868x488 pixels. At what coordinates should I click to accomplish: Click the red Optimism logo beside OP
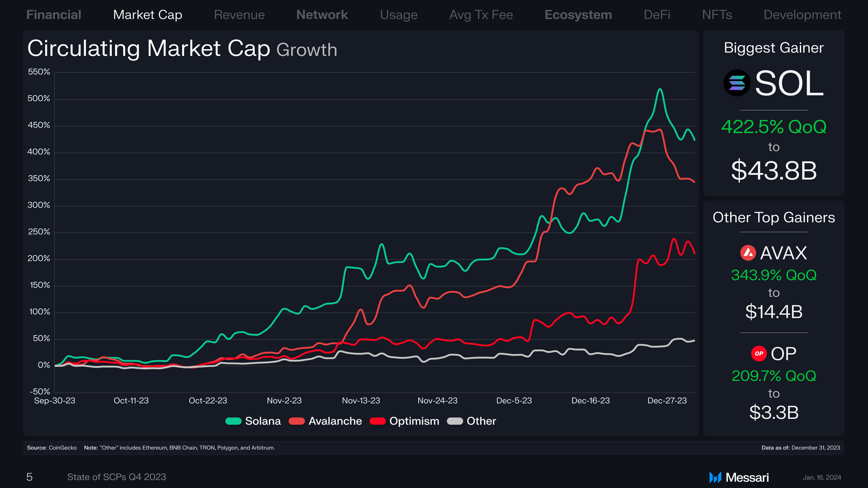click(759, 354)
